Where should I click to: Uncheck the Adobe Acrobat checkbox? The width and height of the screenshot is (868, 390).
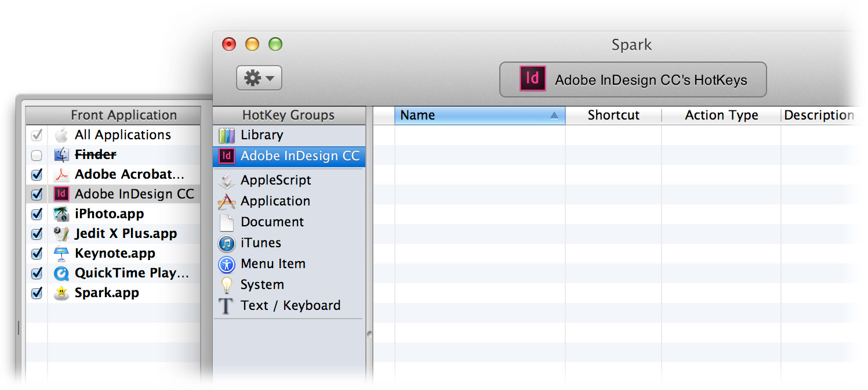37,175
